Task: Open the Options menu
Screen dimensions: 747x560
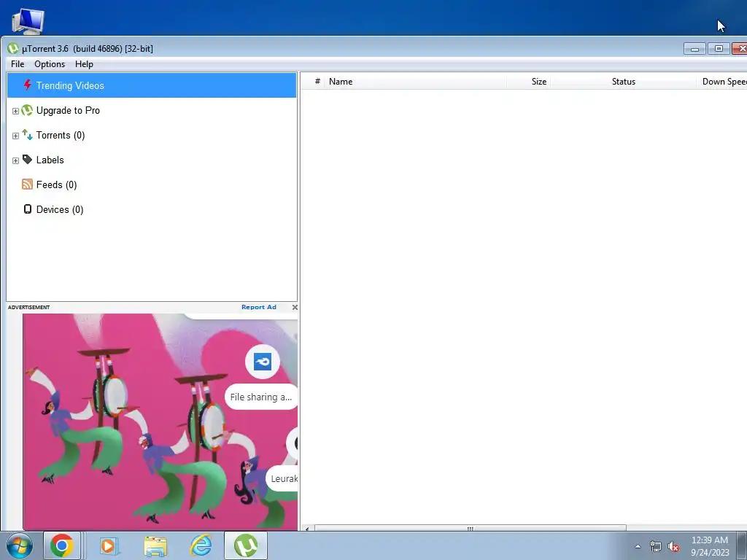Action: pyautogui.click(x=50, y=64)
